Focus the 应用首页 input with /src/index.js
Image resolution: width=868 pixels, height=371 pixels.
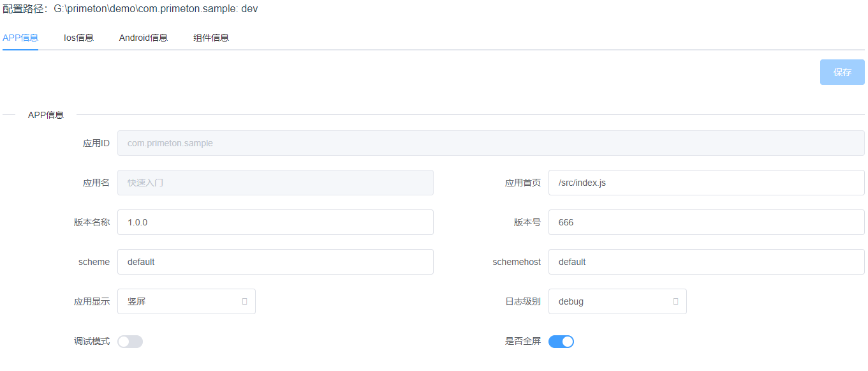(706, 183)
